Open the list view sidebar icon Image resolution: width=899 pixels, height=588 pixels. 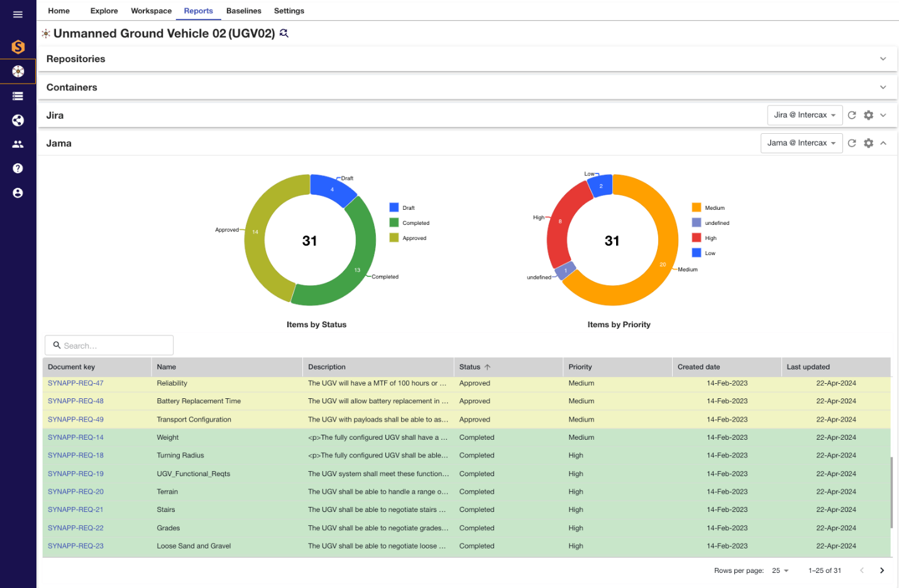[x=18, y=96]
